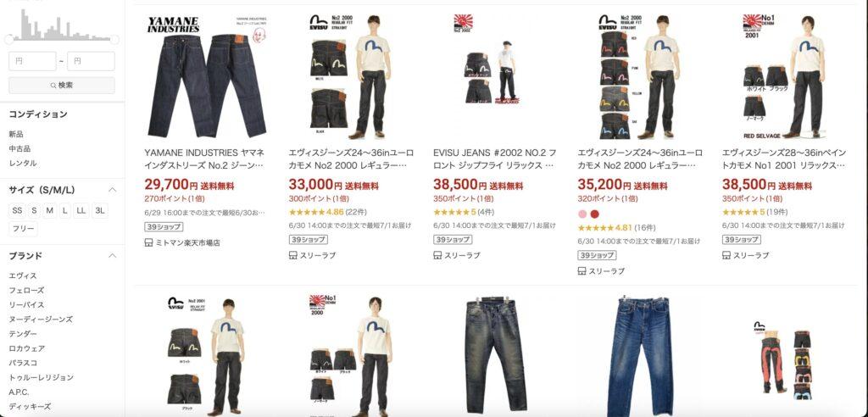The width and height of the screenshot is (868, 417).
Task: Collapse the サイズ (S/M/L) section
Action: click(113, 190)
